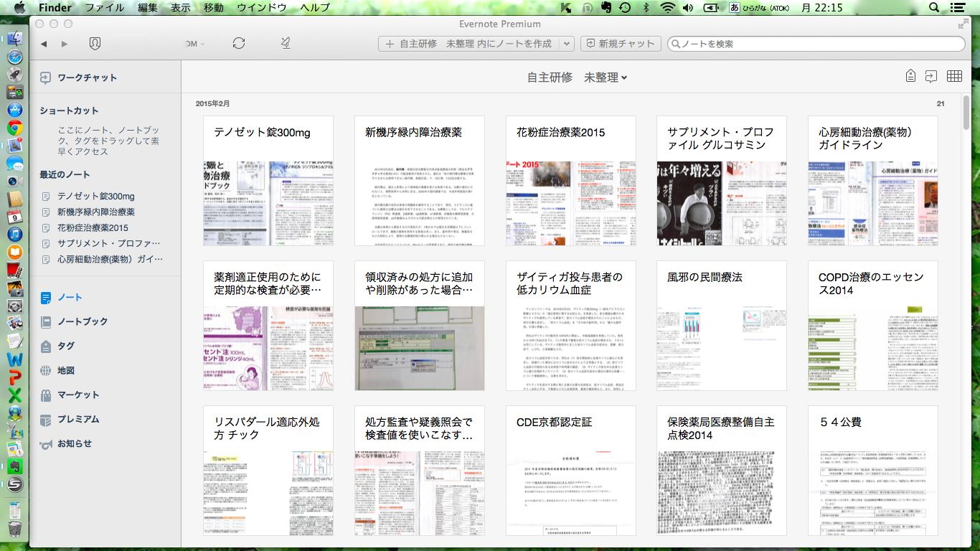Open the CDE京都認定証 note card

coord(571,471)
